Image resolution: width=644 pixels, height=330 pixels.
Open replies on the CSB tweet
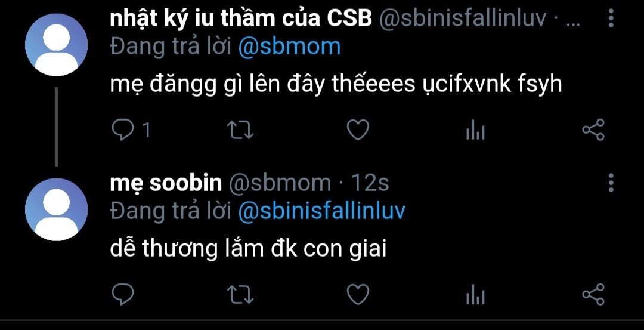131,130
